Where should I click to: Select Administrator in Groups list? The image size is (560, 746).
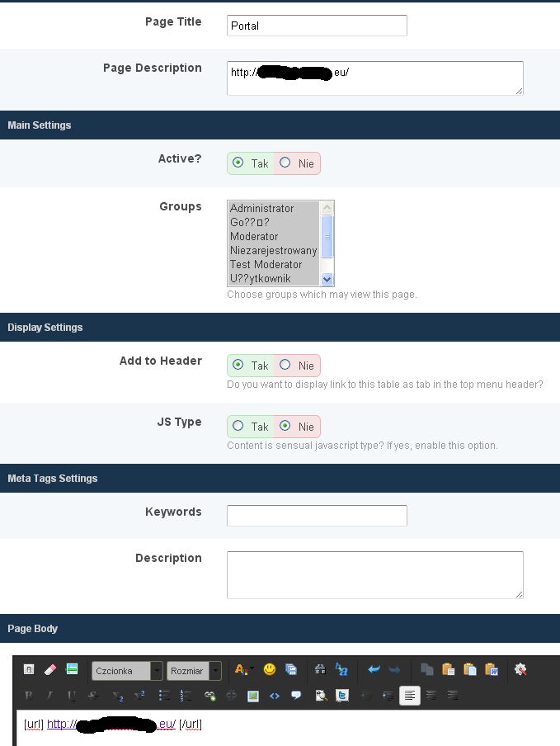tap(261, 209)
